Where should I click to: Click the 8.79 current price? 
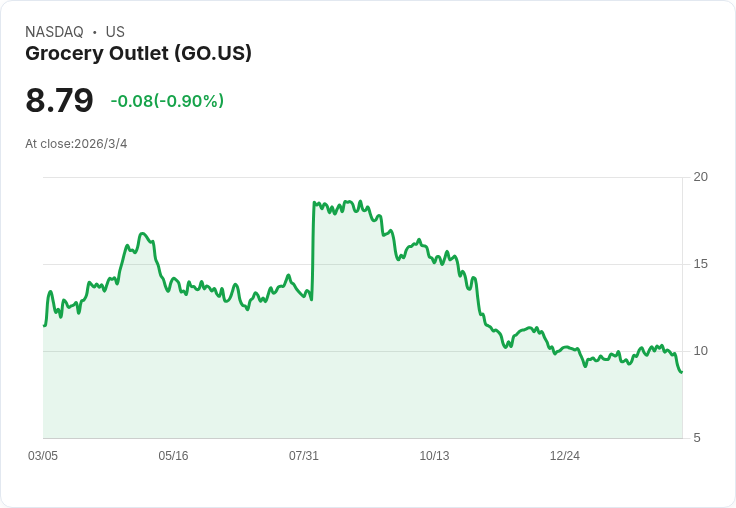coord(59,100)
